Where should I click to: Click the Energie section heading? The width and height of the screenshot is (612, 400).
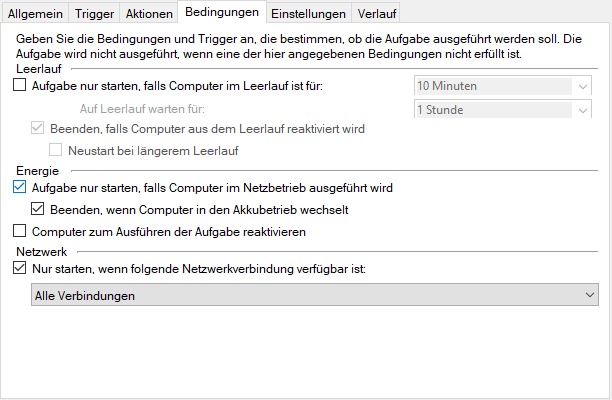pos(36,170)
